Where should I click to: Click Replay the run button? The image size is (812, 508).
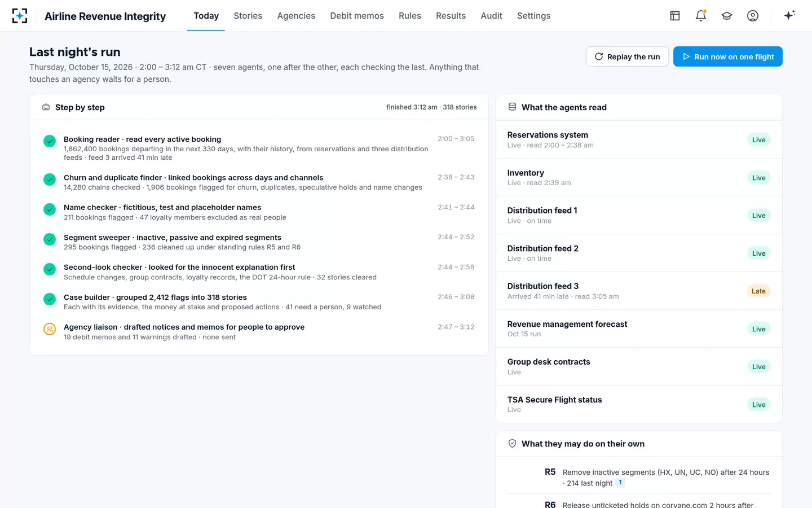(627, 56)
